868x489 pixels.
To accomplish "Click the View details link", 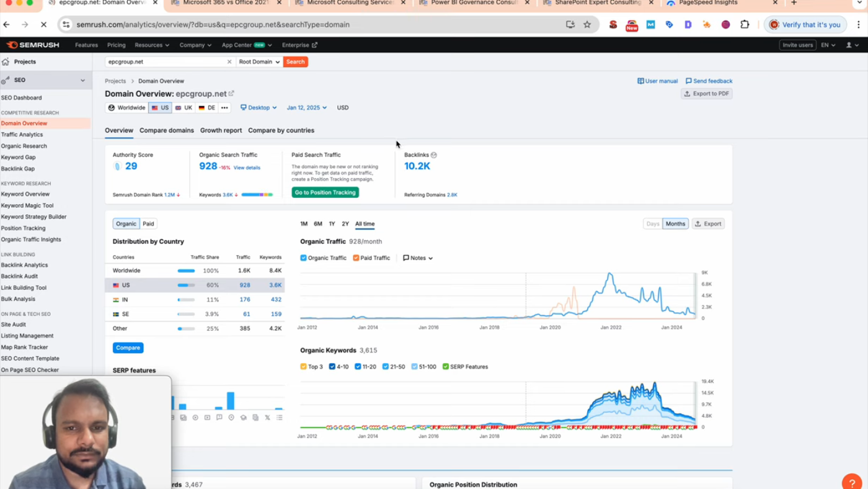I will coord(247,168).
